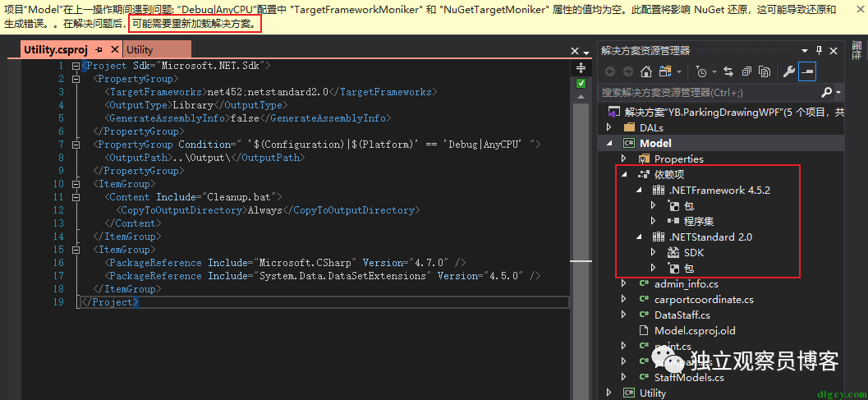Screen dimensions: 868x400
Task: Switch between solution and folder views icon
Action: (665, 71)
